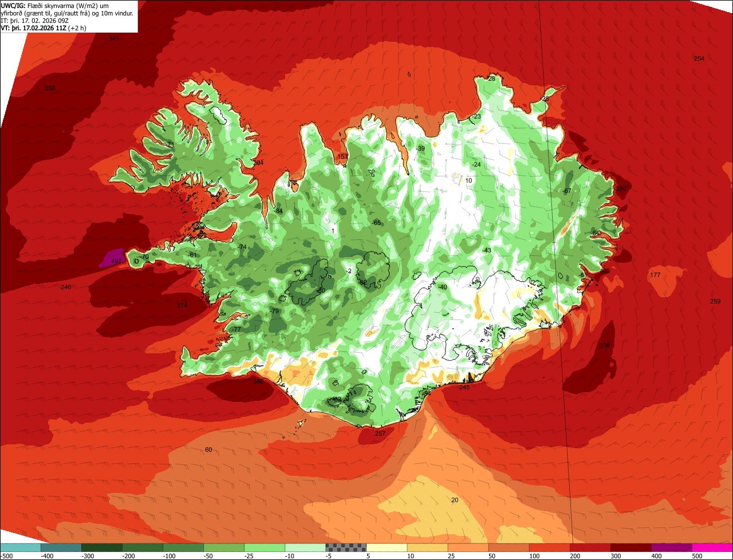Click the 246 value west of Iceland

[x=66, y=287]
